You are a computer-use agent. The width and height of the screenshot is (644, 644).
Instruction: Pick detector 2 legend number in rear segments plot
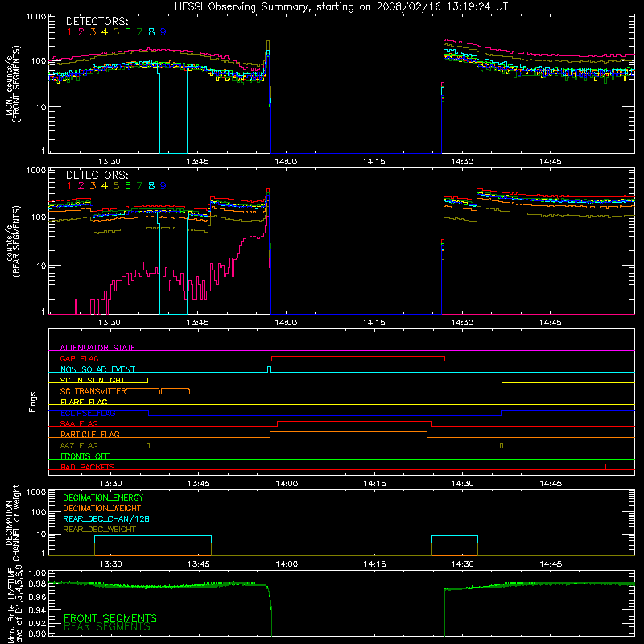81,186
